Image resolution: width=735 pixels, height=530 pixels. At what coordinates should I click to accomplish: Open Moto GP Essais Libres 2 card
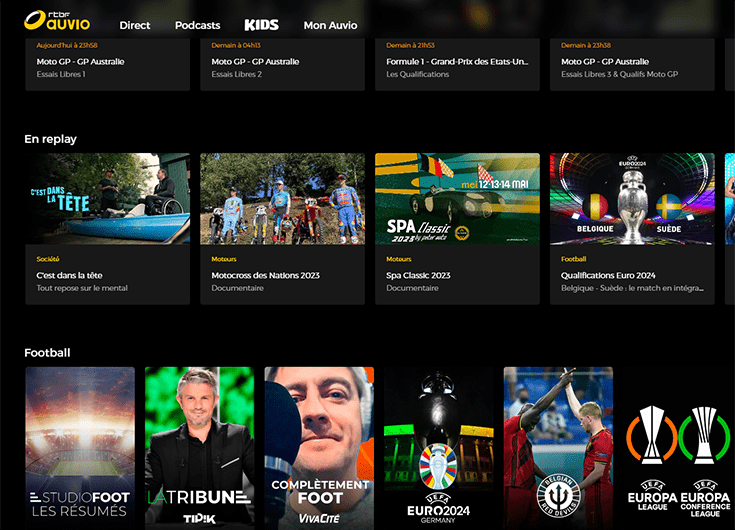(x=283, y=64)
